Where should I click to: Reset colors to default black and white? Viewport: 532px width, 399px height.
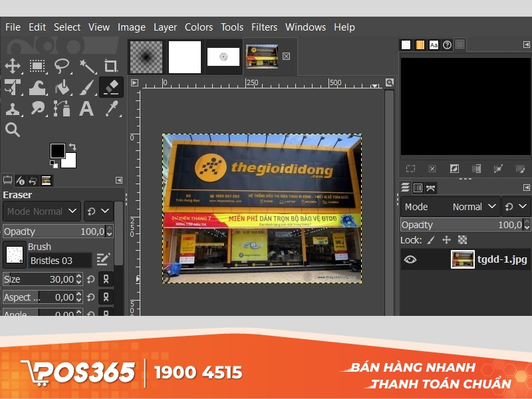tap(54, 164)
